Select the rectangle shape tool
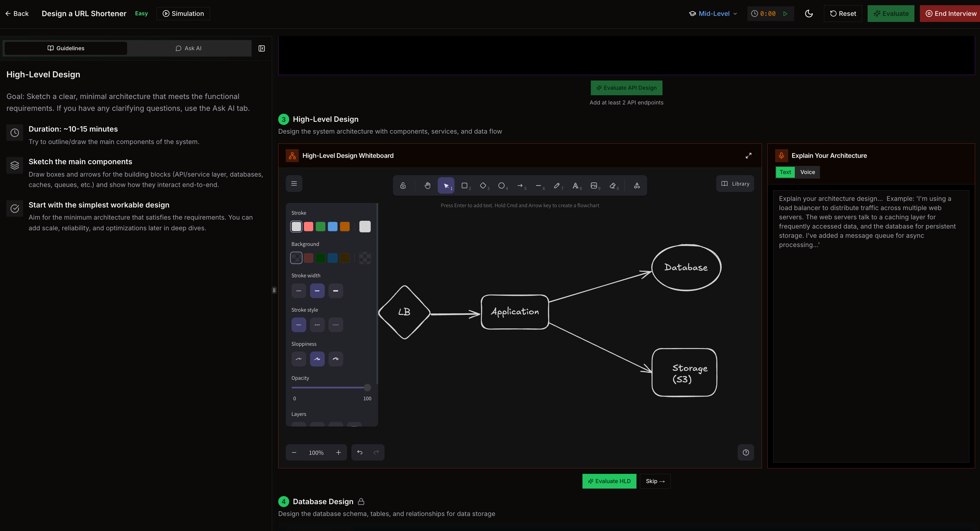 465,186
